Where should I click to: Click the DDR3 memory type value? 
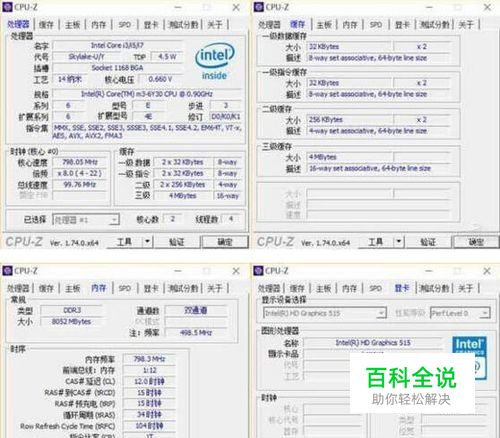click(x=72, y=310)
